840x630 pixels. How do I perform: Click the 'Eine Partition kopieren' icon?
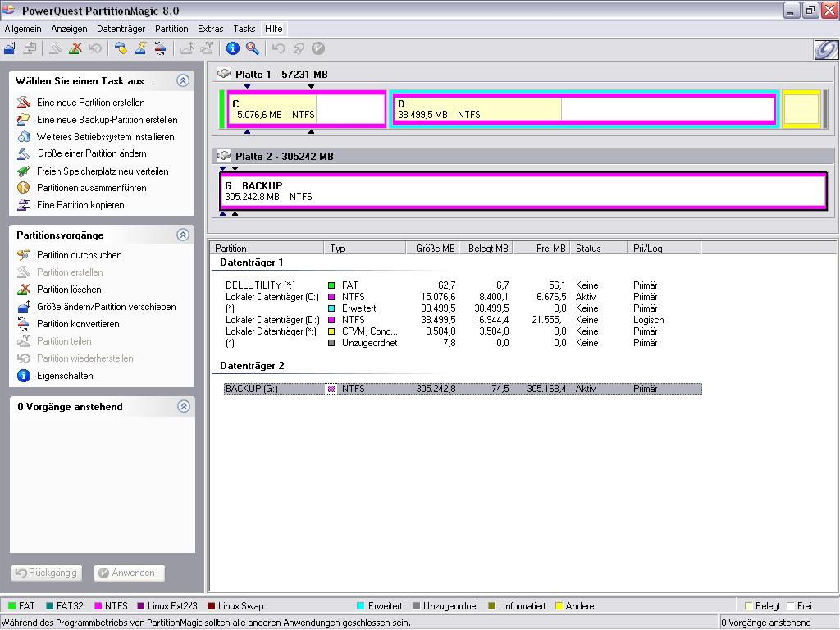tap(24, 204)
